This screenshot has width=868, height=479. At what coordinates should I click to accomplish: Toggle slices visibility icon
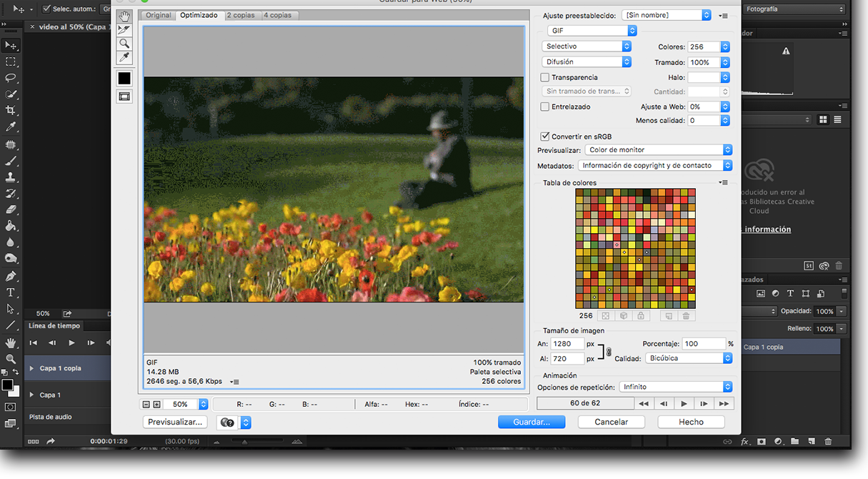[x=124, y=97]
